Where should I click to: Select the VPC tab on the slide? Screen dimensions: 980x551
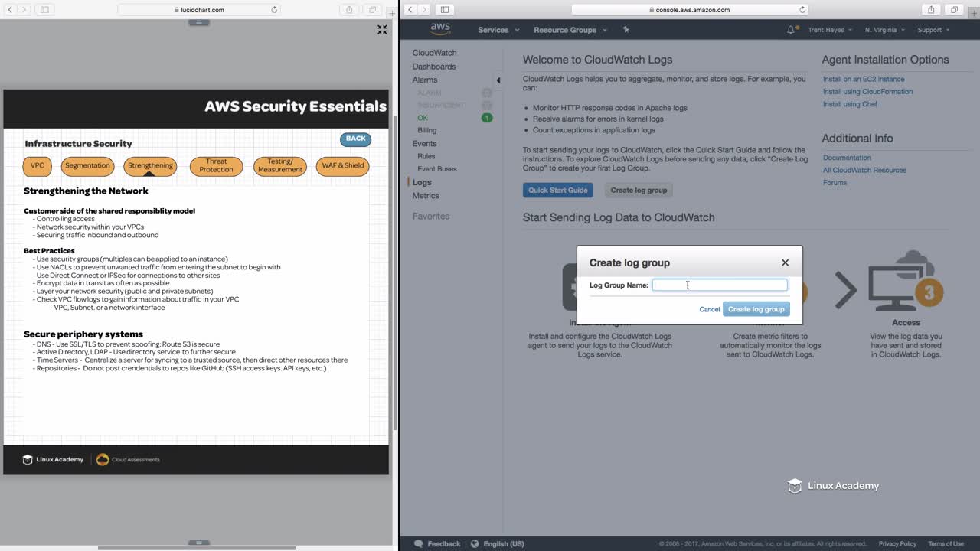coord(38,165)
